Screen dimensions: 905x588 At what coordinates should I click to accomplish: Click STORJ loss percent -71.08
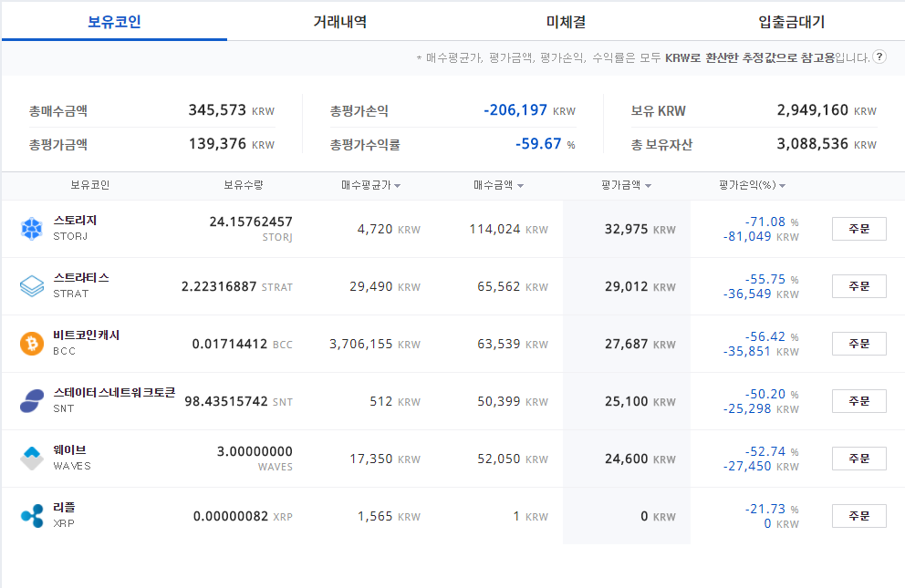coord(765,222)
